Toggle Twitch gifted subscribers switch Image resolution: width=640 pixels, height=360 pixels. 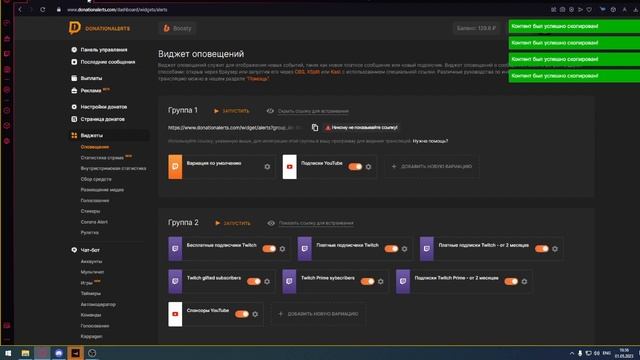click(x=253, y=281)
